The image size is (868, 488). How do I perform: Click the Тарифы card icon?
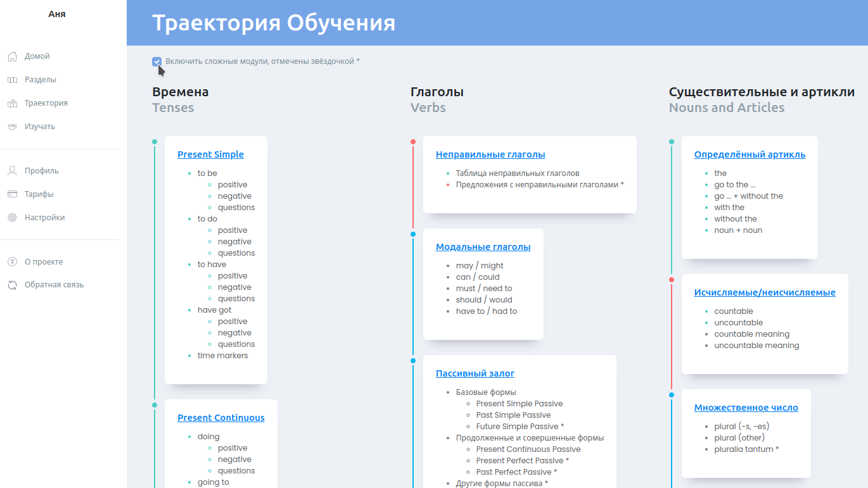point(12,194)
